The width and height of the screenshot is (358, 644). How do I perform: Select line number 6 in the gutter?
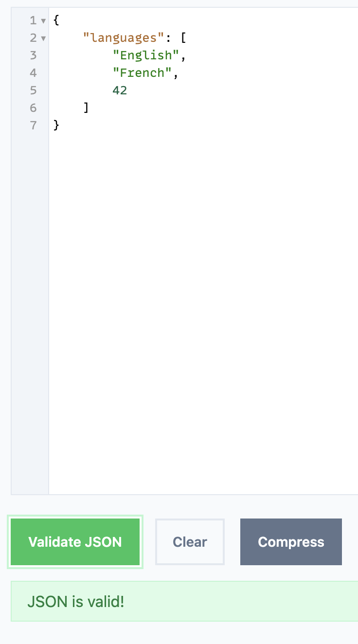pyautogui.click(x=34, y=108)
